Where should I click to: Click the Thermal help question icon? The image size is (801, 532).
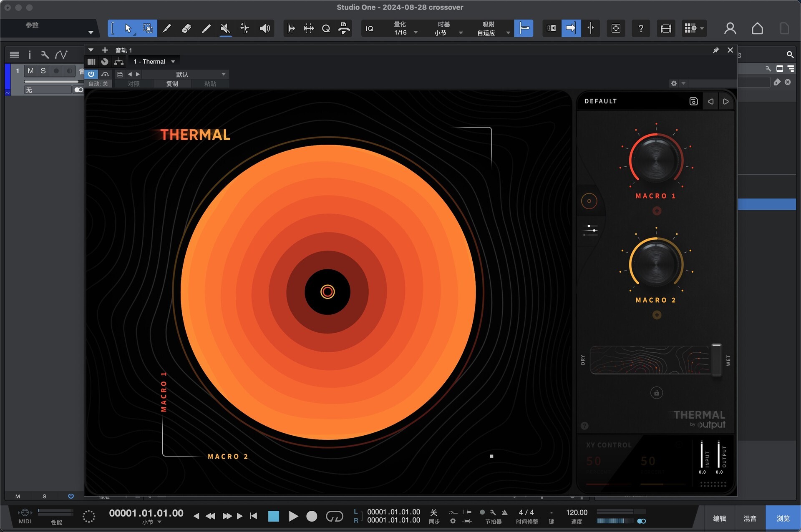pyautogui.click(x=584, y=426)
